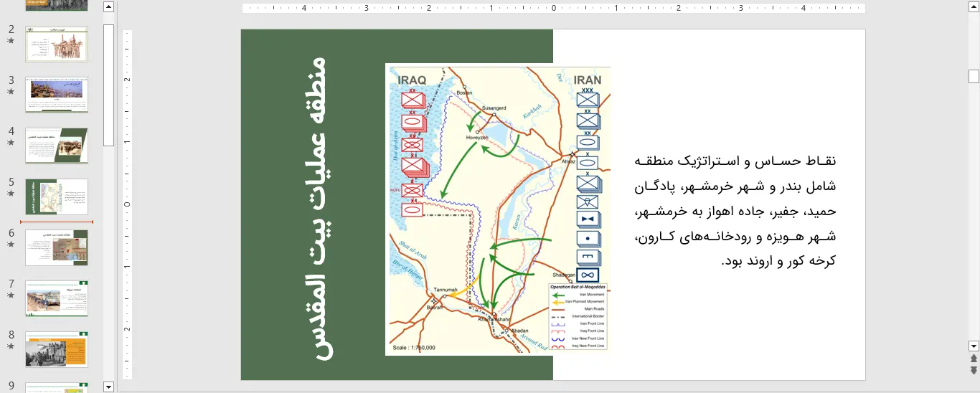980x393 pixels.
Task: Open slide 7 thumbnail
Action: click(x=57, y=299)
